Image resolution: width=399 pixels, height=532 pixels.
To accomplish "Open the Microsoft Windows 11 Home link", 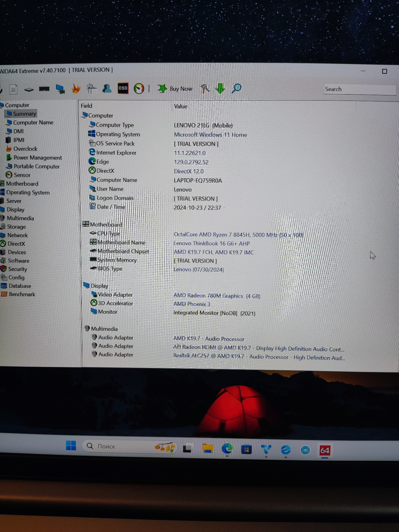I will click(210, 135).
